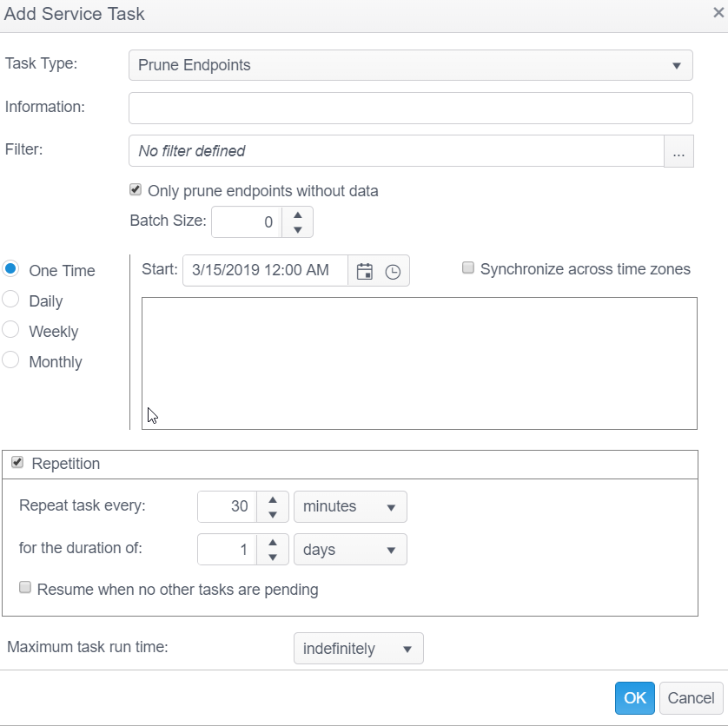Open the clock time picker icon
Screen dimensions: 728x726
(393, 271)
